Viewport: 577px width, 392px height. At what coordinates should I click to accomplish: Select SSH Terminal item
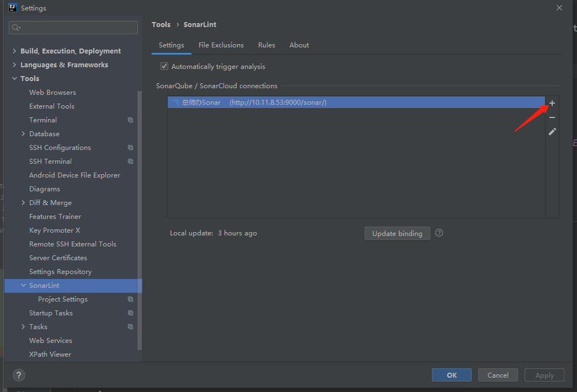(50, 162)
